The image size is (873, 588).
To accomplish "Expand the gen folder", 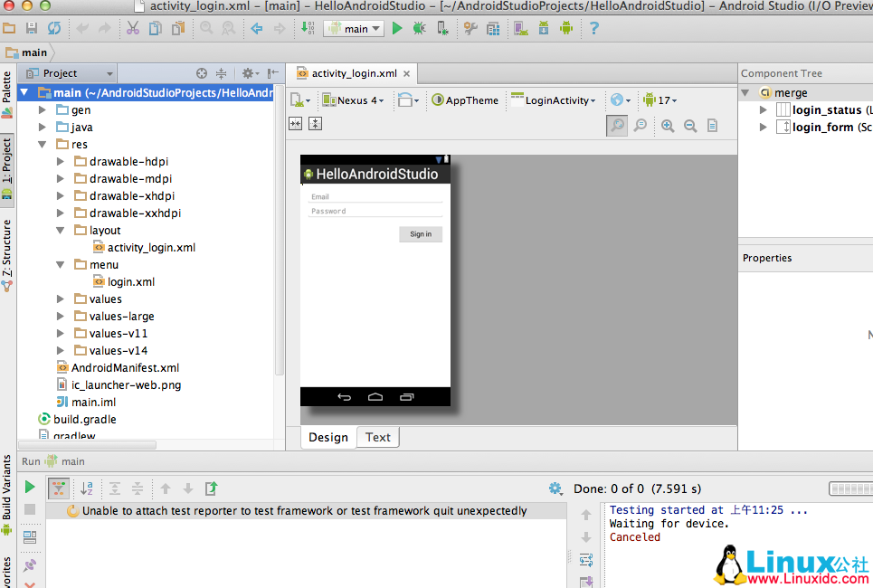I will click(x=43, y=110).
